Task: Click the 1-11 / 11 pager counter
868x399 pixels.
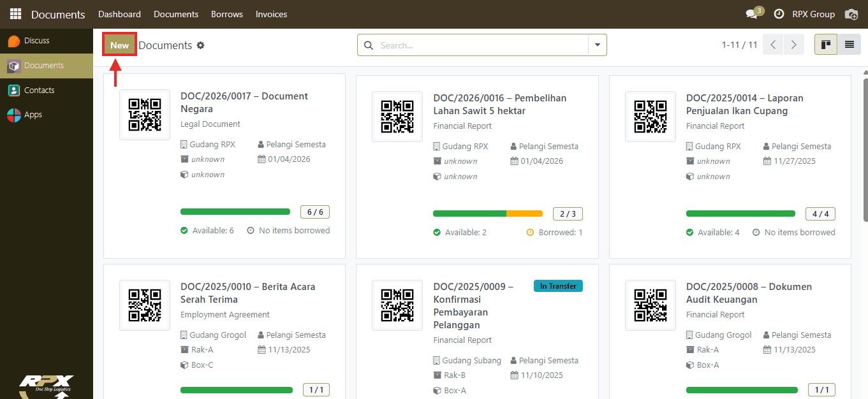Action: coord(740,45)
